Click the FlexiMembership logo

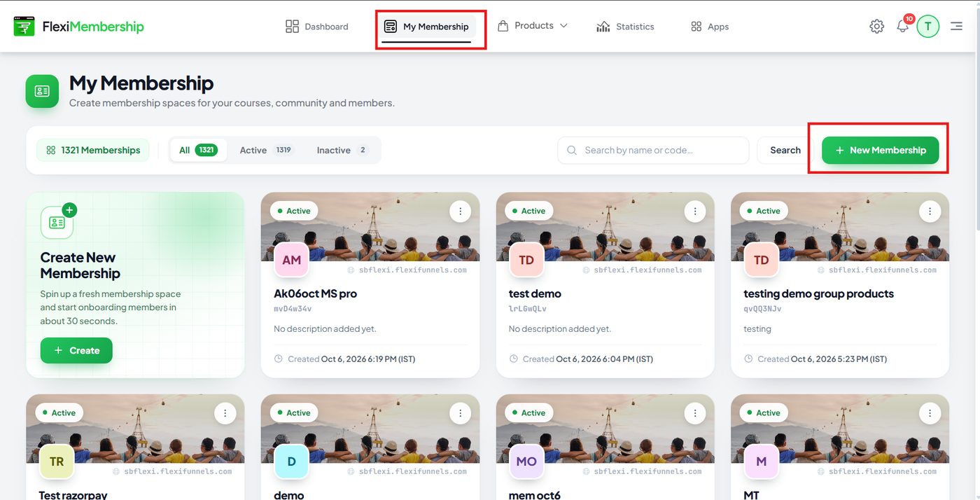(78, 27)
